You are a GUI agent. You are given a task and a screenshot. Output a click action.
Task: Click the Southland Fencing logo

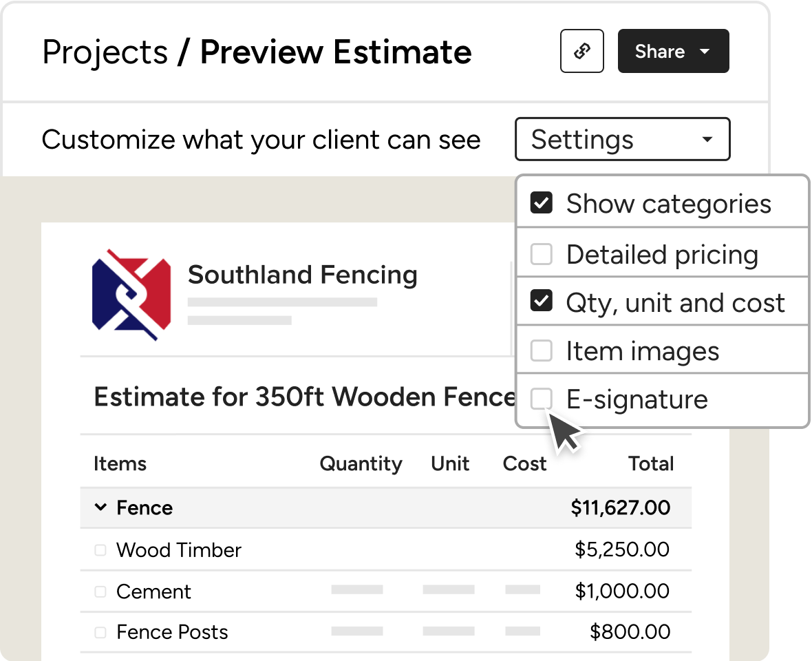pos(131,295)
